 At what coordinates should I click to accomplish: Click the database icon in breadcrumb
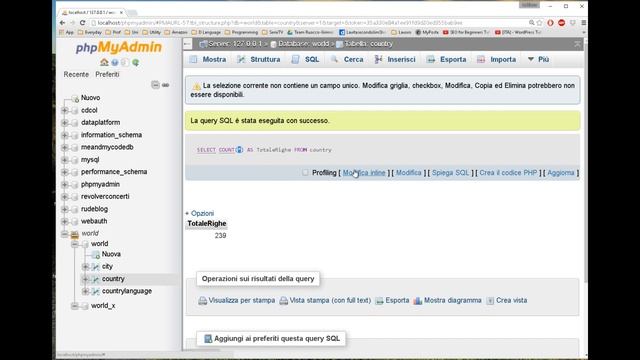coord(273,44)
